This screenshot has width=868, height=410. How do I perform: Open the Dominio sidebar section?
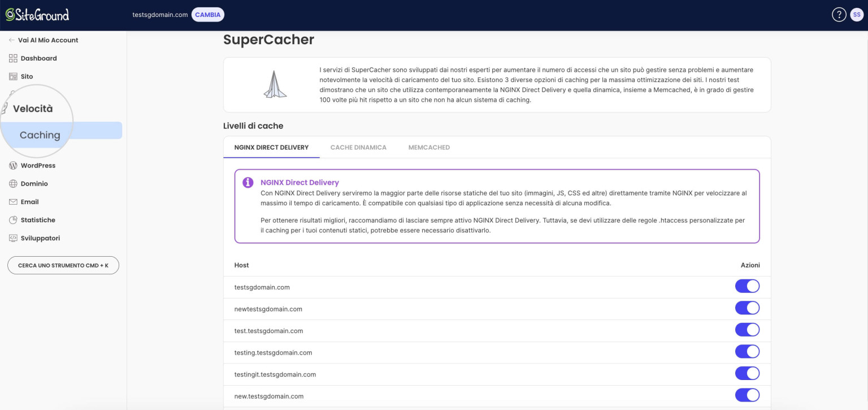click(x=34, y=184)
